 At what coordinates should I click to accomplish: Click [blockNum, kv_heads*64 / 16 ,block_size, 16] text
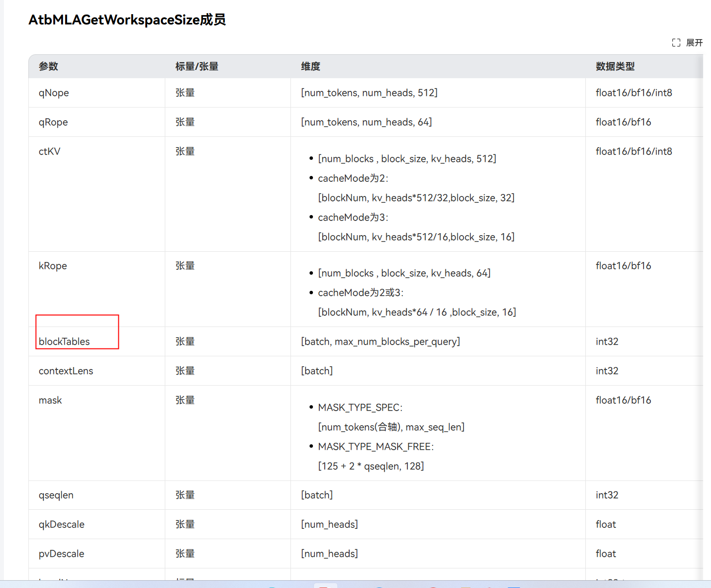pos(417,312)
